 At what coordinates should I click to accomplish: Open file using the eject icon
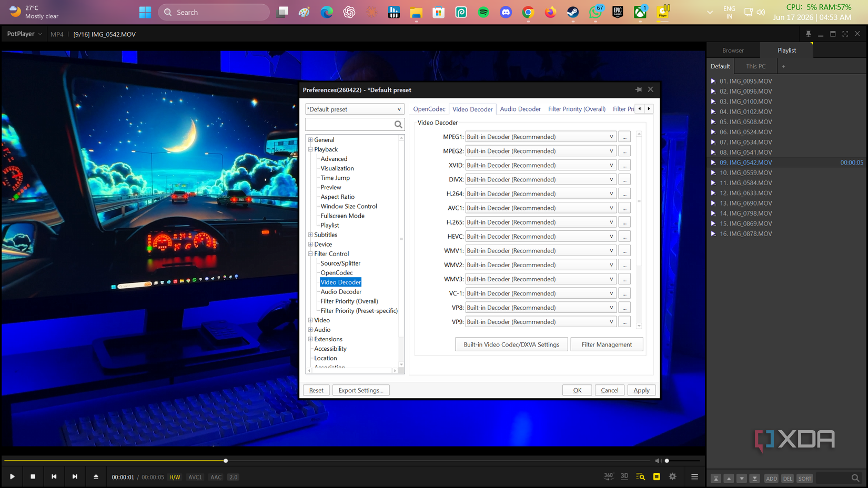point(96,476)
